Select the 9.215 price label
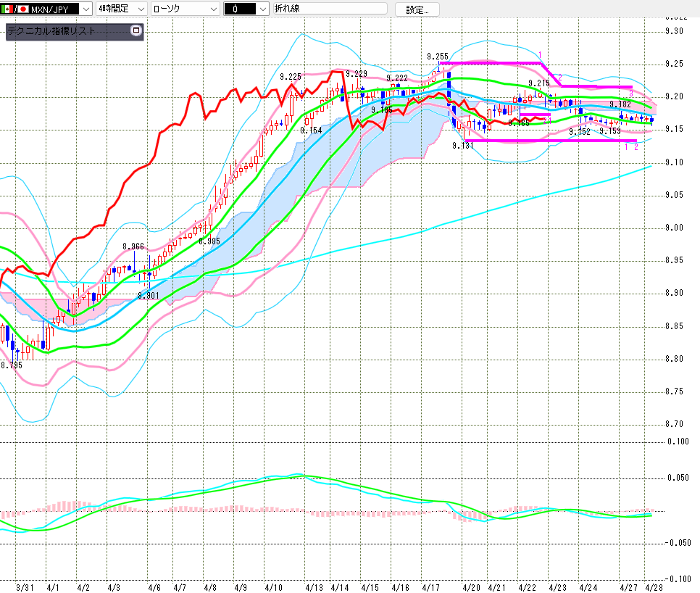 538,83
